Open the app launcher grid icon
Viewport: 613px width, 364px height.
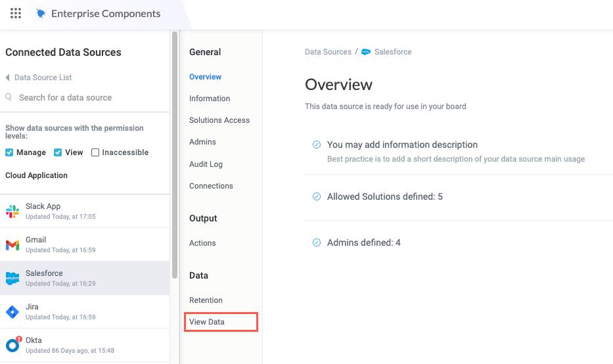click(x=16, y=13)
